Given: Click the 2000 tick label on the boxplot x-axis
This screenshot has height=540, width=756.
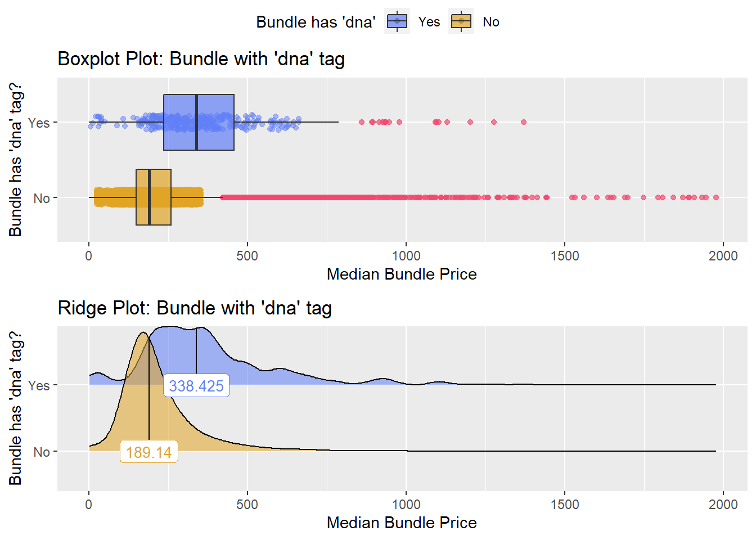Looking at the screenshot, I should [x=723, y=256].
